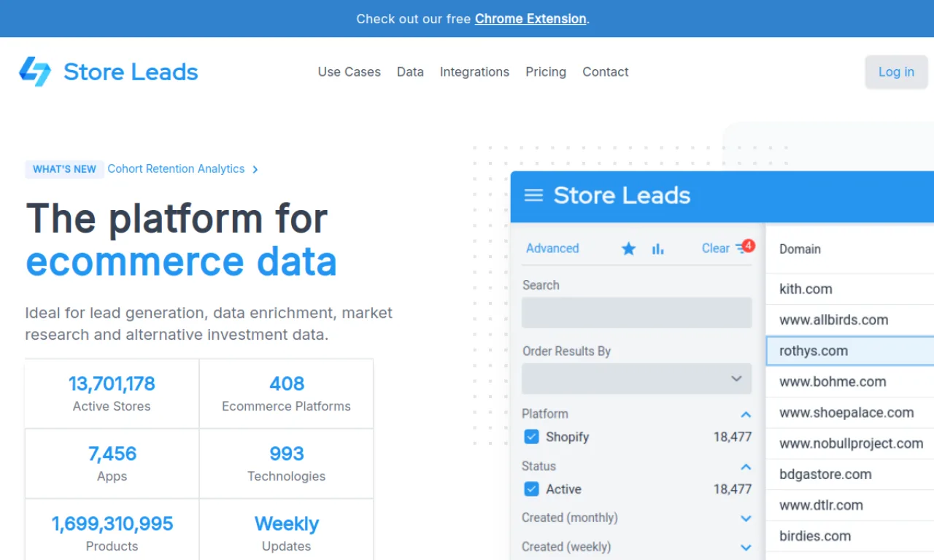Screen dimensions: 934x560
Task: Open the Cohort Retention Analytics link
Action: [x=176, y=169]
